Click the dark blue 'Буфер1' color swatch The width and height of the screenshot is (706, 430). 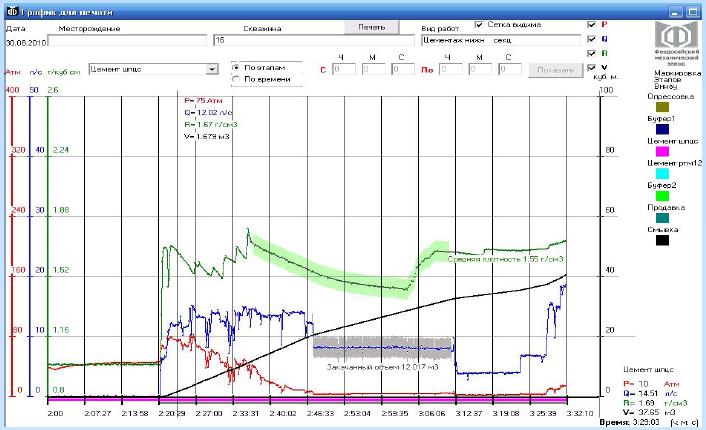[662, 129]
